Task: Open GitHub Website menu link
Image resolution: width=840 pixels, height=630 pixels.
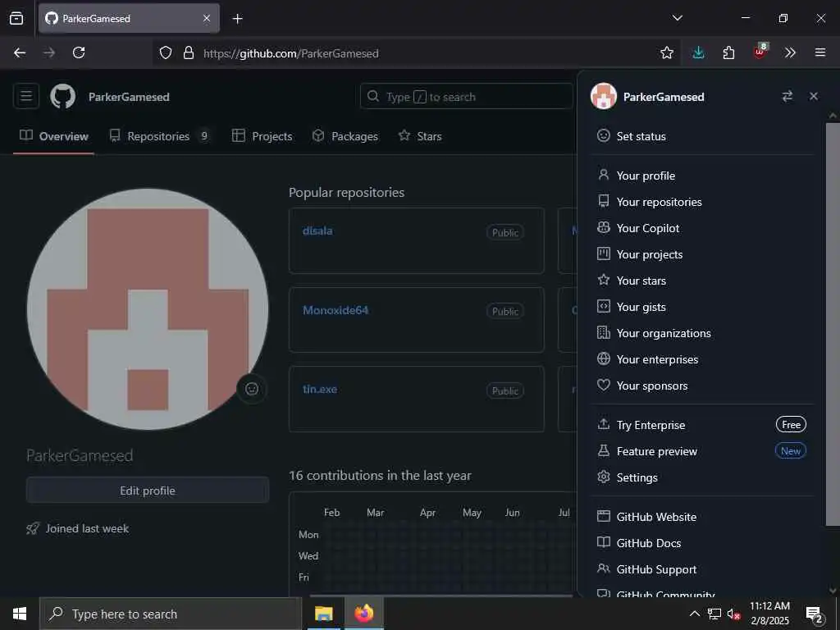Action: pyautogui.click(x=702, y=517)
